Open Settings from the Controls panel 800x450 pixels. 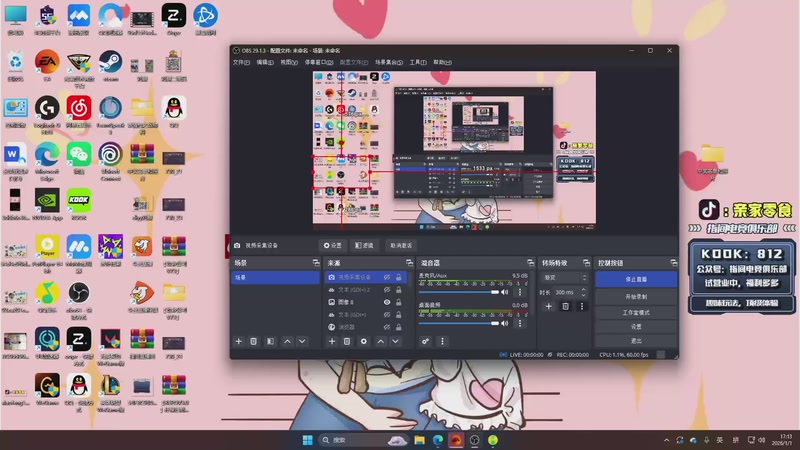tap(636, 327)
